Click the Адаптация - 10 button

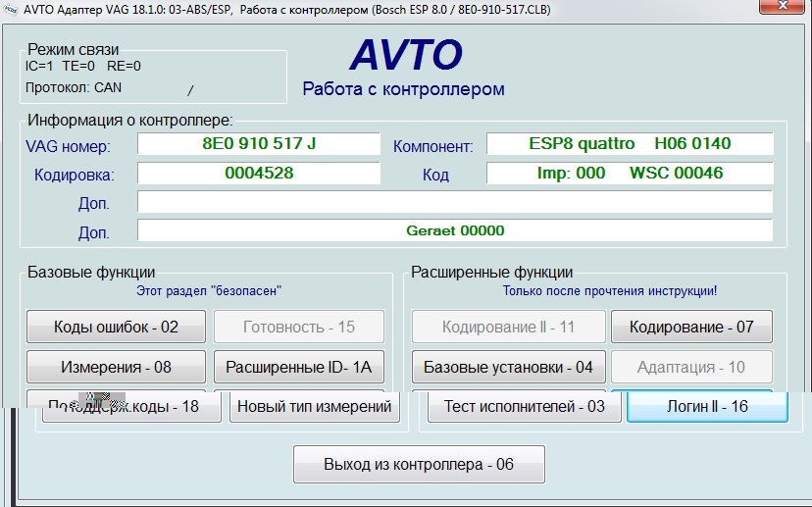tap(691, 367)
